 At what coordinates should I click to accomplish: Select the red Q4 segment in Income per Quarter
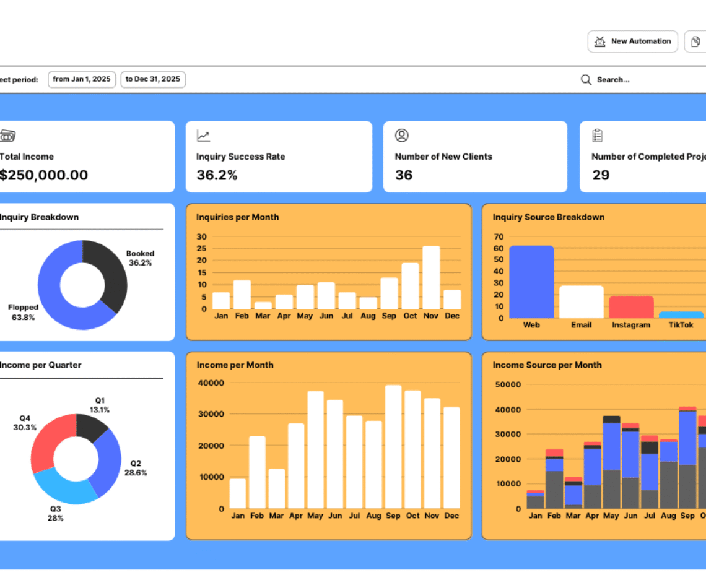click(x=51, y=440)
